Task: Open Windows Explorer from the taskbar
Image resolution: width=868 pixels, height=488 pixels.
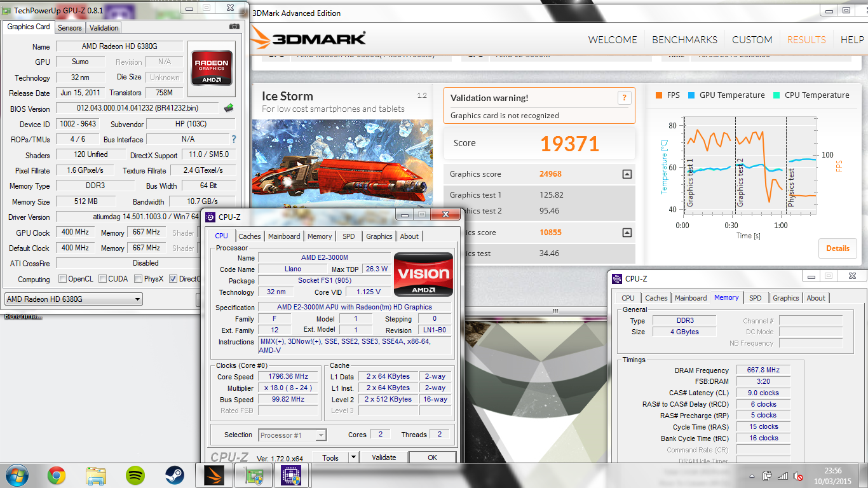Action: coord(96,475)
